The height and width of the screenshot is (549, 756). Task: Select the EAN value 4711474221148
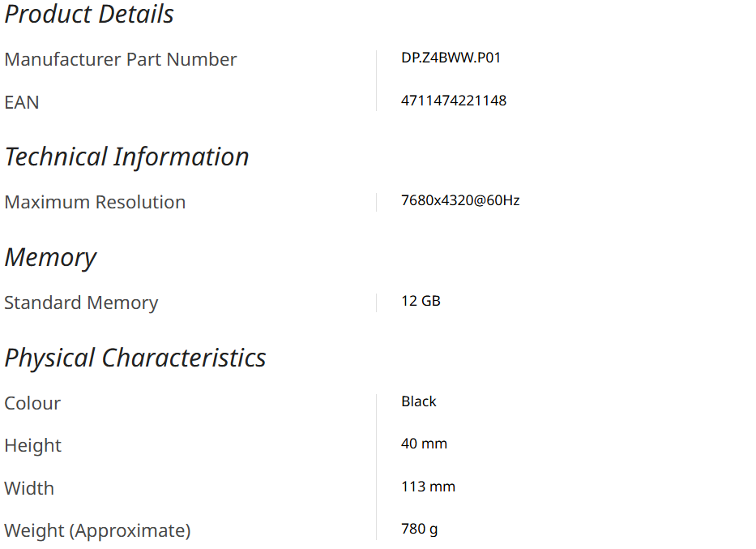point(454,101)
